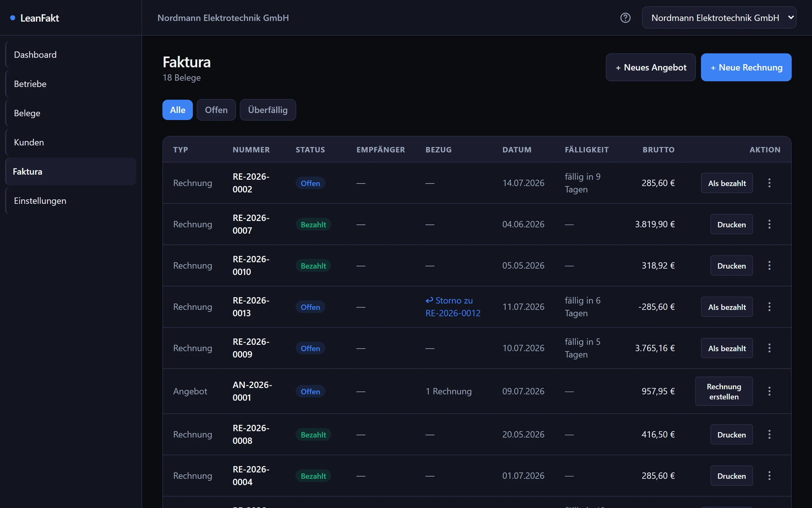Click the negative amount -285,60 €
812x508 pixels.
656,307
